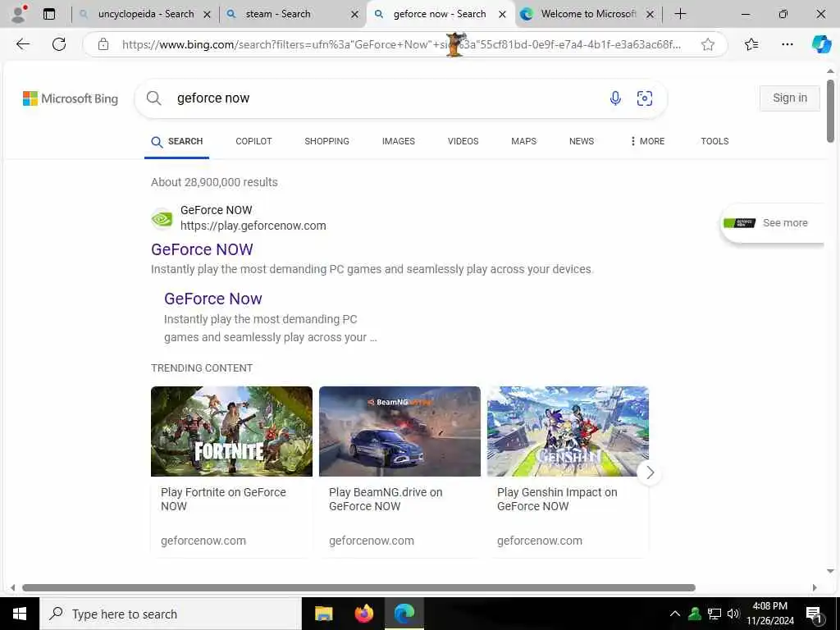Click the scroll down arrow
Viewport: 840px width, 630px height.
click(x=830, y=571)
